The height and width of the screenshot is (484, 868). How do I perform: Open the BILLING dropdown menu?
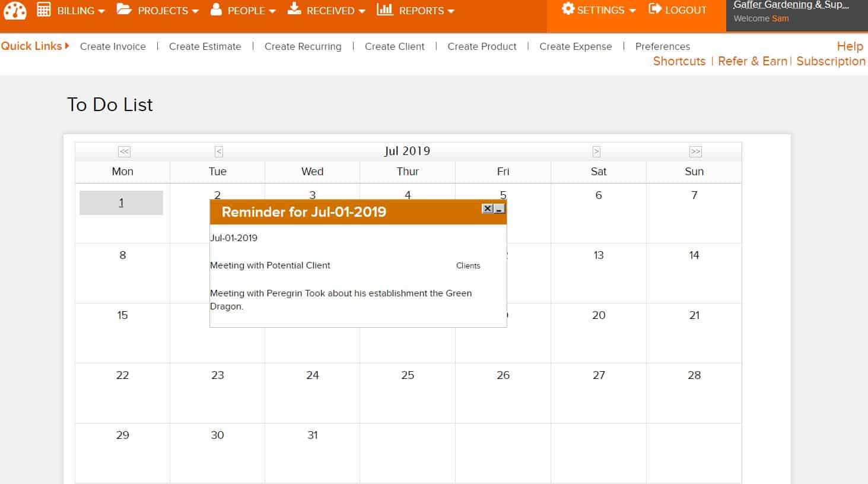71,10
